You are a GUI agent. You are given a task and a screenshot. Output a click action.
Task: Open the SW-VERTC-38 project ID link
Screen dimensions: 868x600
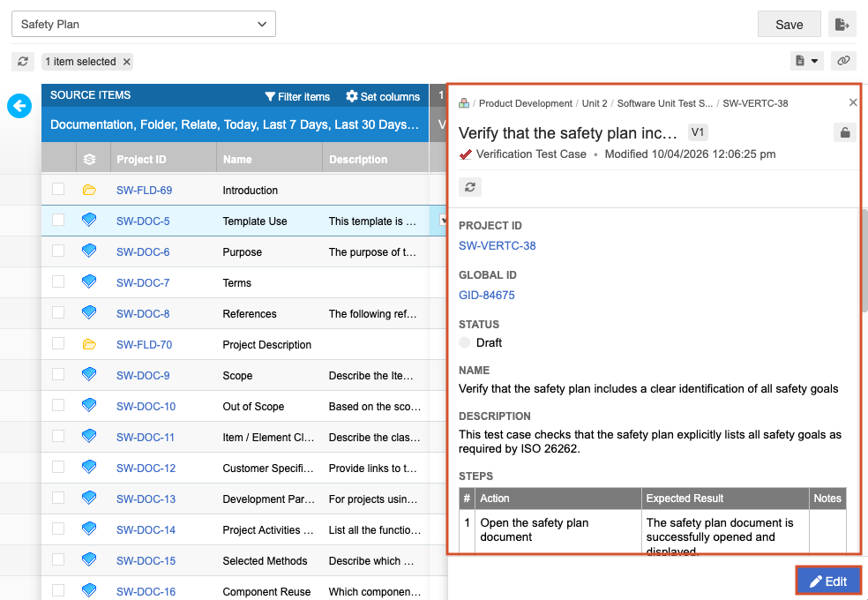coord(498,246)
